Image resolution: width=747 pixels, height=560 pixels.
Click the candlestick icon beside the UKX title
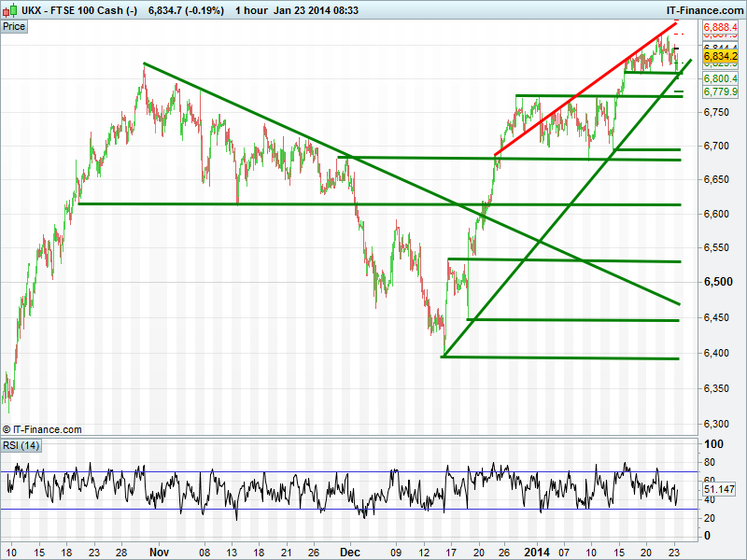click(x=10, y=10)
